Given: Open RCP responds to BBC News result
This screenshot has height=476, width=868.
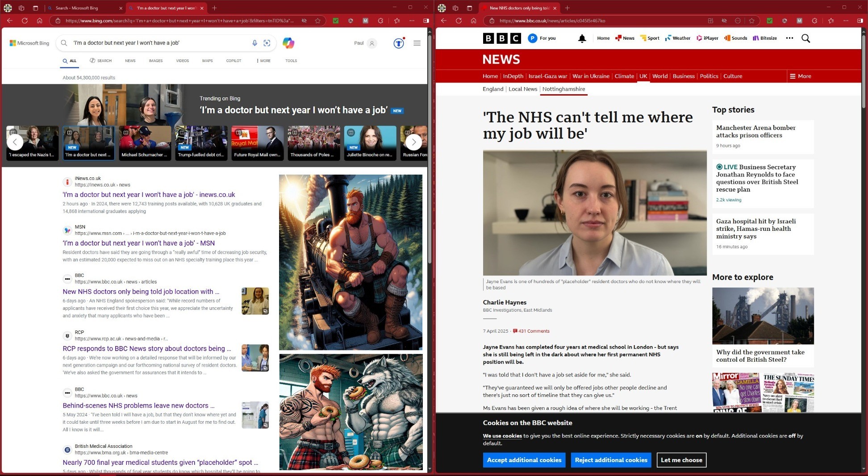Looking at the screenshot, I should (x=147, y=349).
